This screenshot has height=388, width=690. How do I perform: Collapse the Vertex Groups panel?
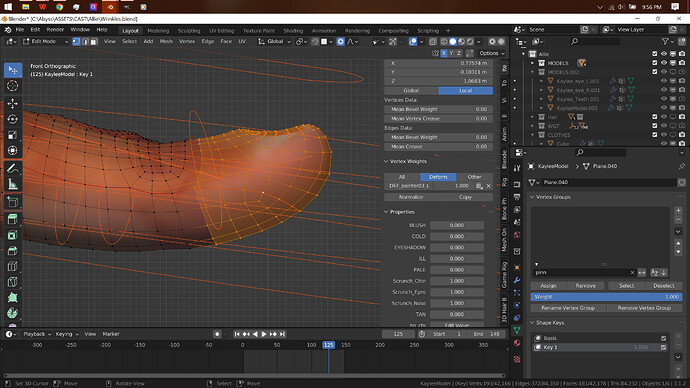point(532,197)
